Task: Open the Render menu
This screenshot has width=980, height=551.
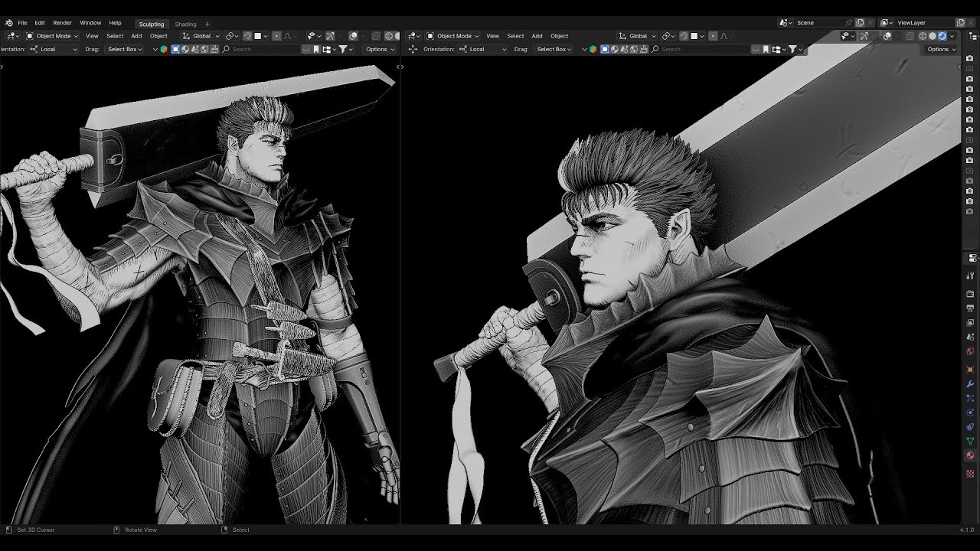Action: tap(62, 23)
